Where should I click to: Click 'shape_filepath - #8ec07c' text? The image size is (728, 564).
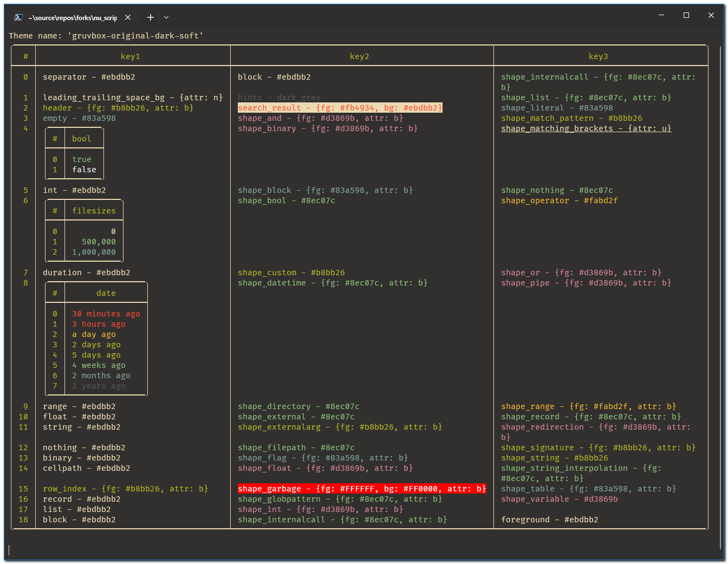[296, 448]
